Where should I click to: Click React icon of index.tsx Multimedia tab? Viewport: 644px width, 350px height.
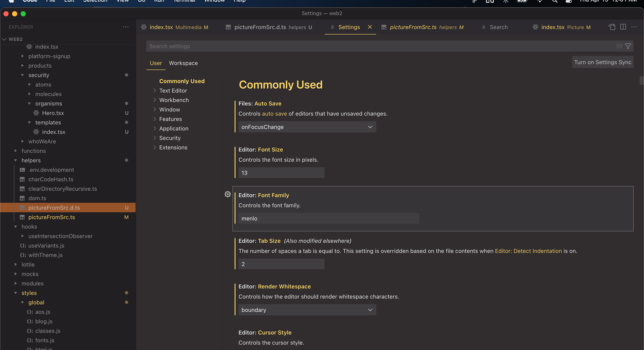tap(144, 27)
